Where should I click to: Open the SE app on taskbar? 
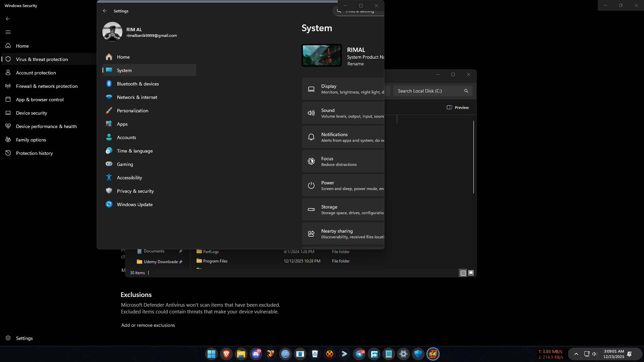[433, 354]
